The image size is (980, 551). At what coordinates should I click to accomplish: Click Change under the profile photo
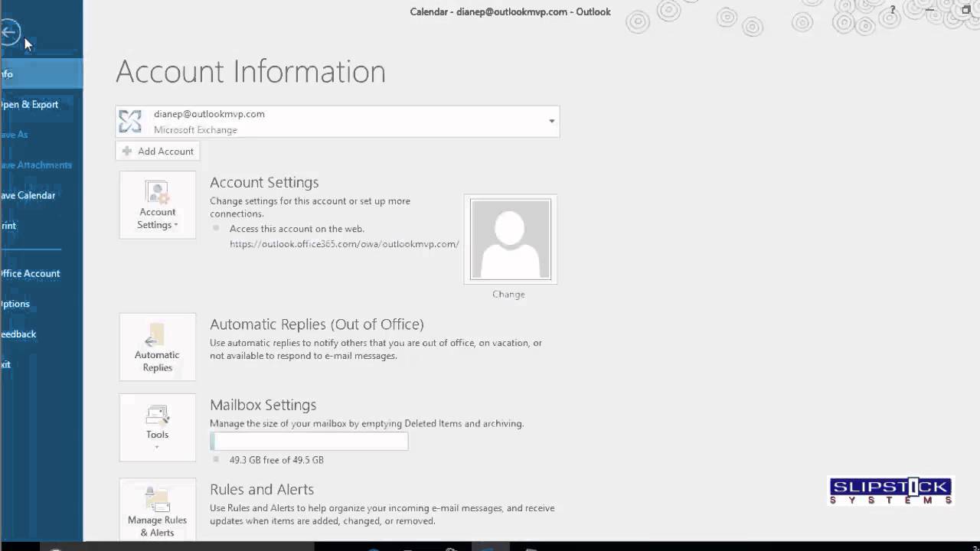508,295
